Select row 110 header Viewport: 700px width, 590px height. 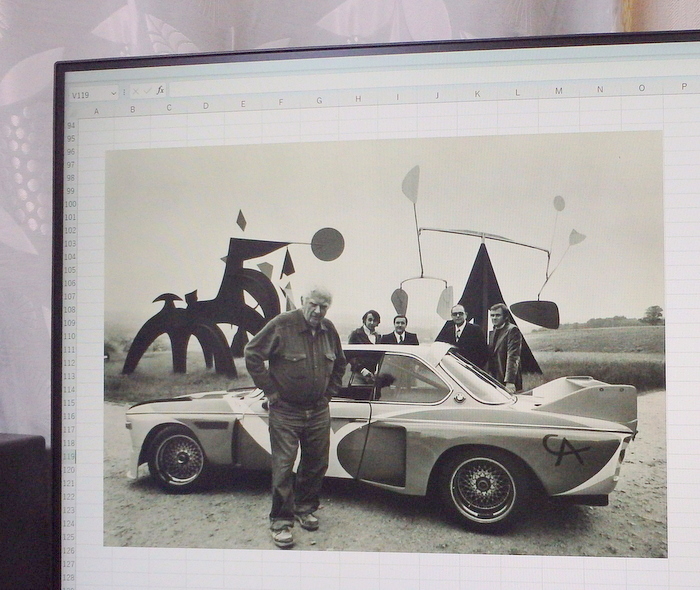[x=70, y=336]
